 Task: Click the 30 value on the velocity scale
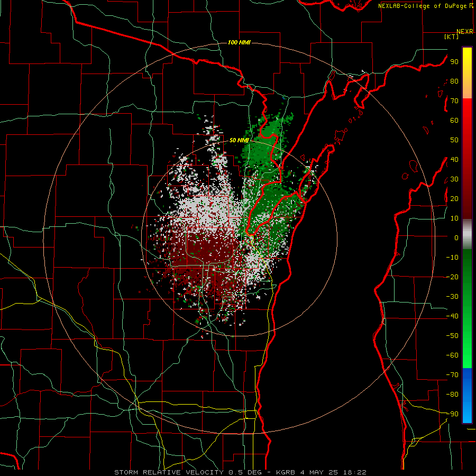(454, 179)
